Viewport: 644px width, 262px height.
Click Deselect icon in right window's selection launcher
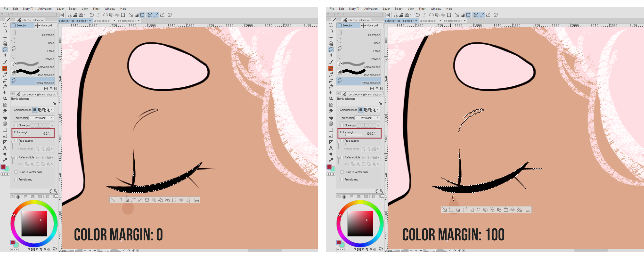click(445, 210)
